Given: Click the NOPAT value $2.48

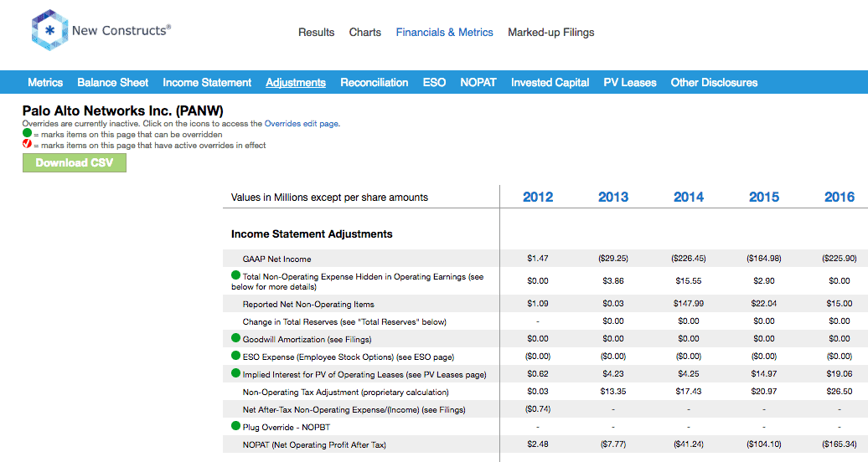Looking at the screenshot, I should click(538, 444).
